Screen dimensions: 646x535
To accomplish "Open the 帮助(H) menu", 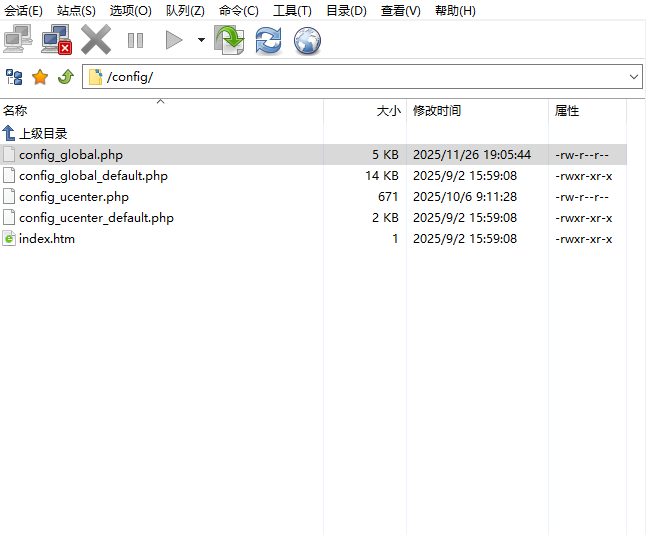I will [455, 10].
